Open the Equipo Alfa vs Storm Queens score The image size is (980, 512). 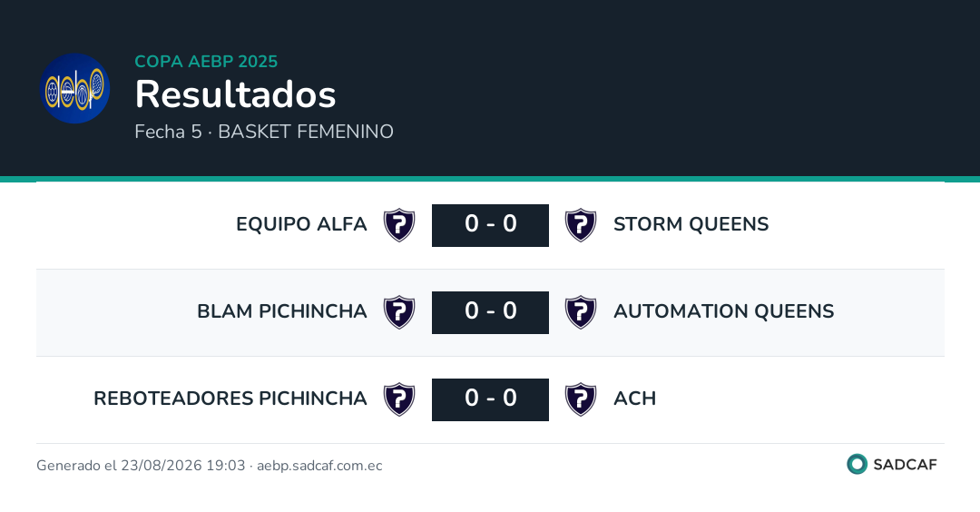pos(491,225)
